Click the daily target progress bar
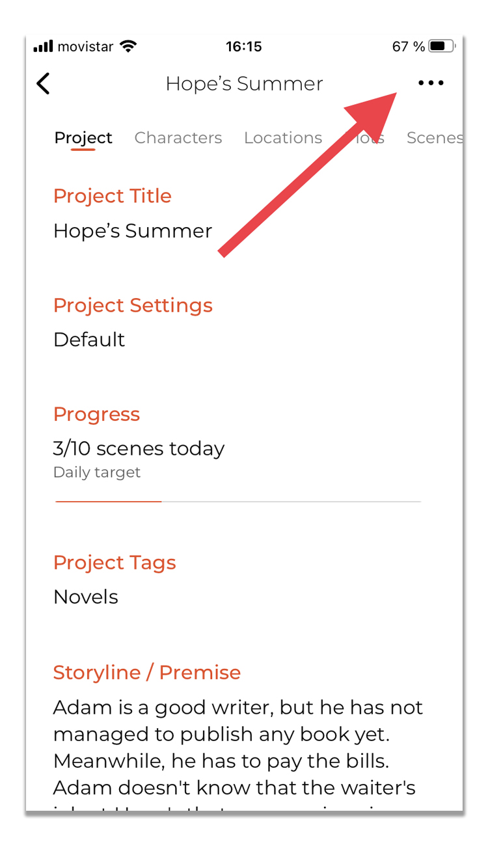Screen dimensions: 488x868 [238, 502]
